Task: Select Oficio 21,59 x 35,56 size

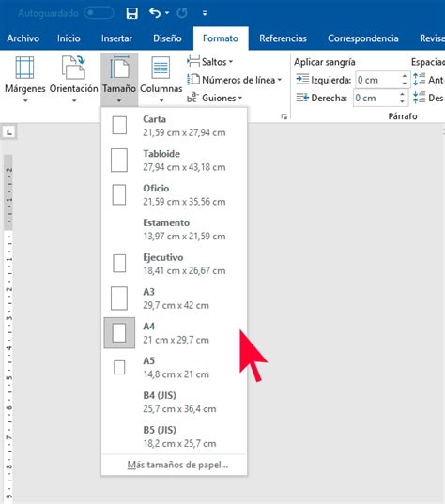Action: click(x=174, y=195)
